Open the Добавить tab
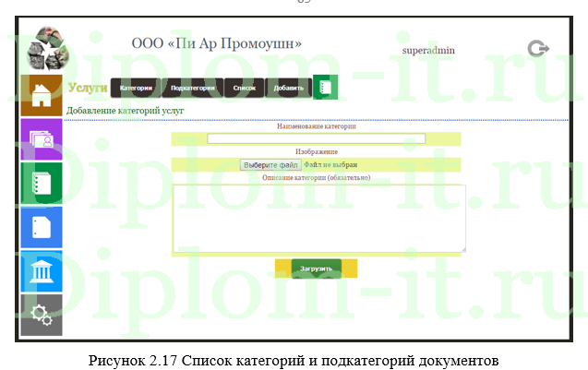Screen dimensions: 588x370 point(288,88)
